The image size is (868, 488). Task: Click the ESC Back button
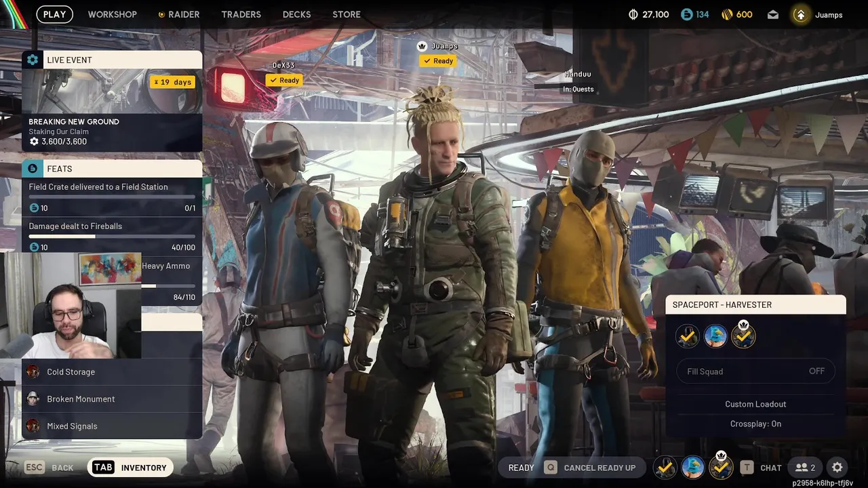(49, 468)
